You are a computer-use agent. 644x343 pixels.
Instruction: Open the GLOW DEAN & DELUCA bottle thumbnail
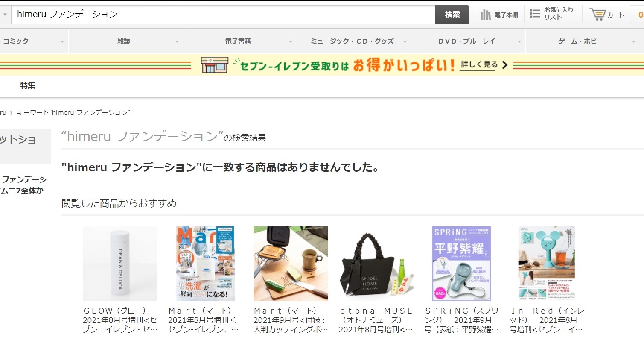[x=120, y=264]
